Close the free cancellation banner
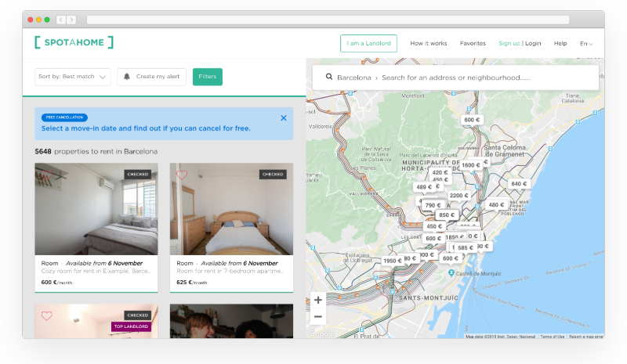The image size is (627, 364). (x=284, y=118)
